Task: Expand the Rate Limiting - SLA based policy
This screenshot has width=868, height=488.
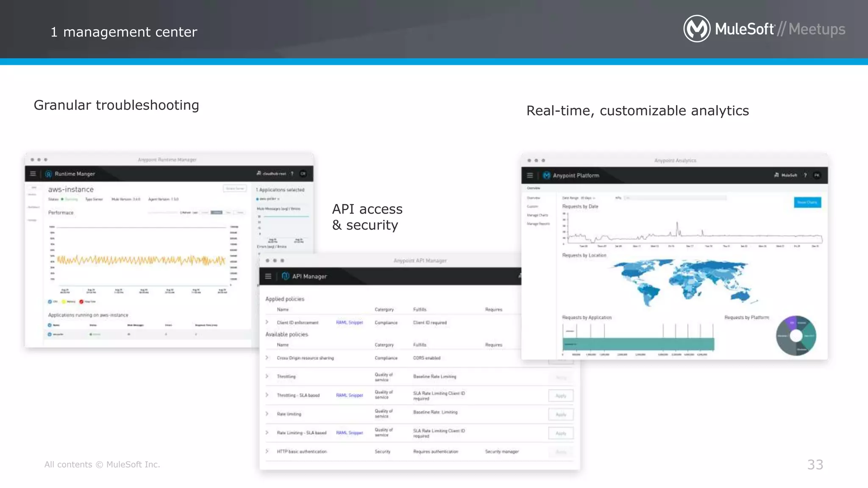Action: click(267, 433)
